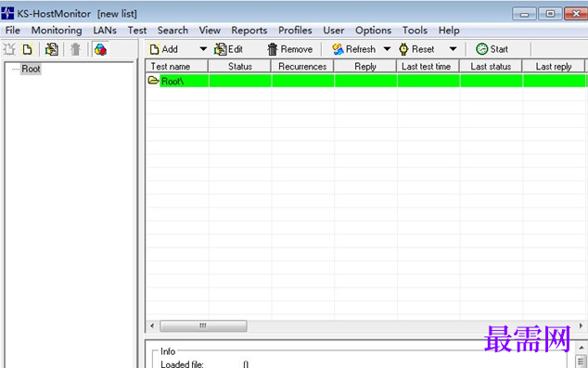Click the horizontal scrollbar left arrow
Screen dimensions: 588x368
(152, 325)
